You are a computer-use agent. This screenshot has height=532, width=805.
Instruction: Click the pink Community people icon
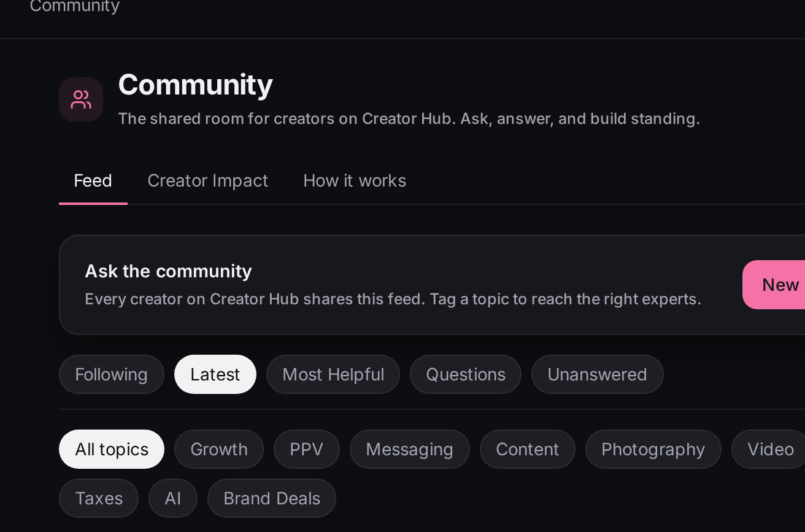point(81,99)
